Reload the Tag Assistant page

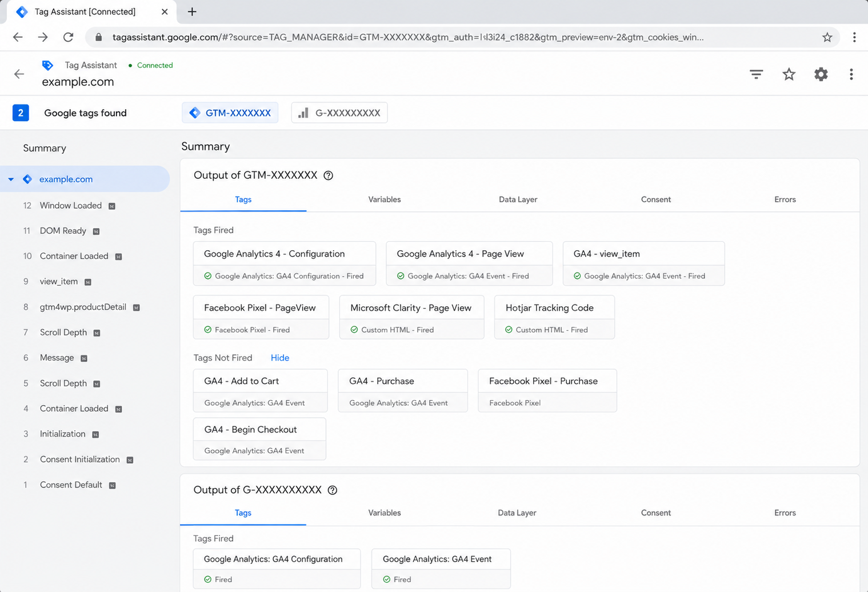(x=68, y=37)
